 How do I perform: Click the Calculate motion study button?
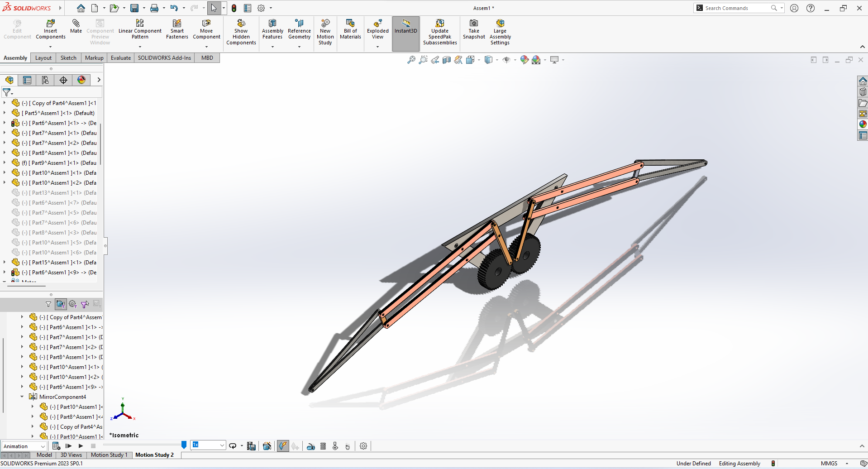click(x=57, y=446)
